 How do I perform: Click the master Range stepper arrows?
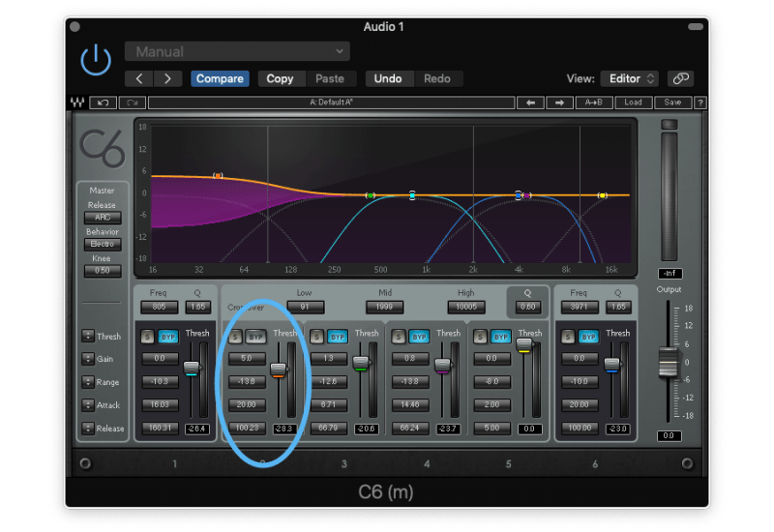88,381
